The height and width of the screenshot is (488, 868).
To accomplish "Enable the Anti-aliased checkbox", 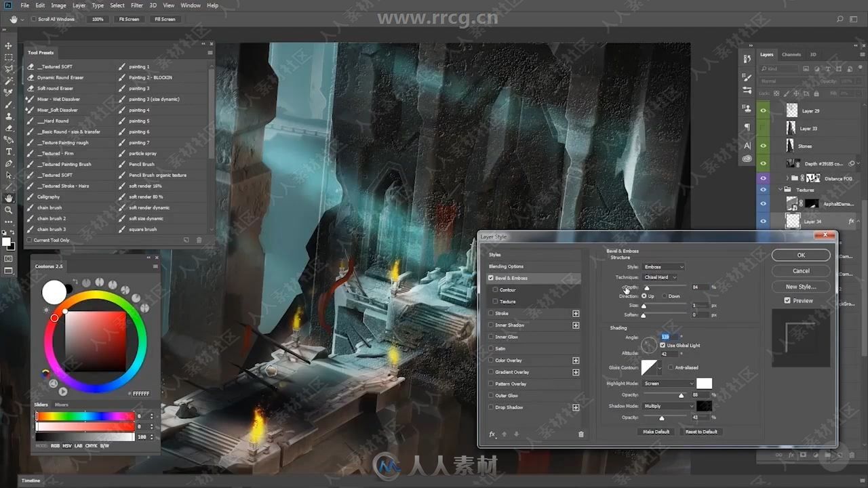I will (670, 367).
